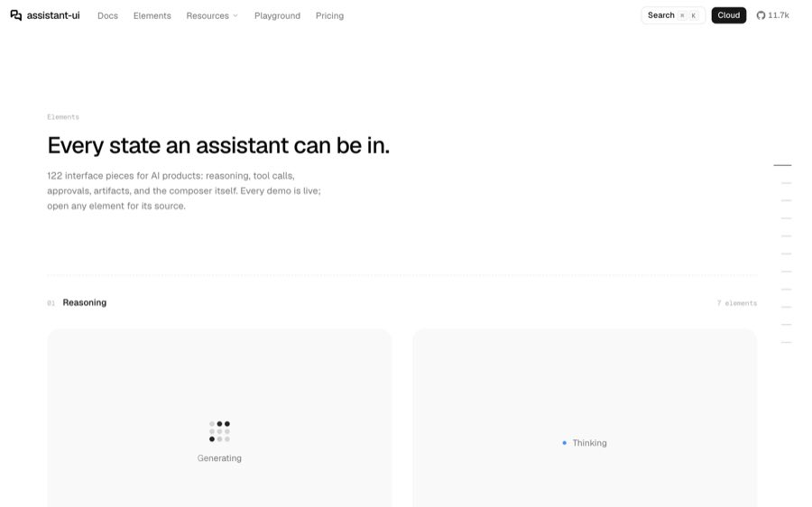The height and width of the screenshot is (507, 812).
Task: Click the headline 'Every state an assistant can be in.'
Action: click(218, 145)
